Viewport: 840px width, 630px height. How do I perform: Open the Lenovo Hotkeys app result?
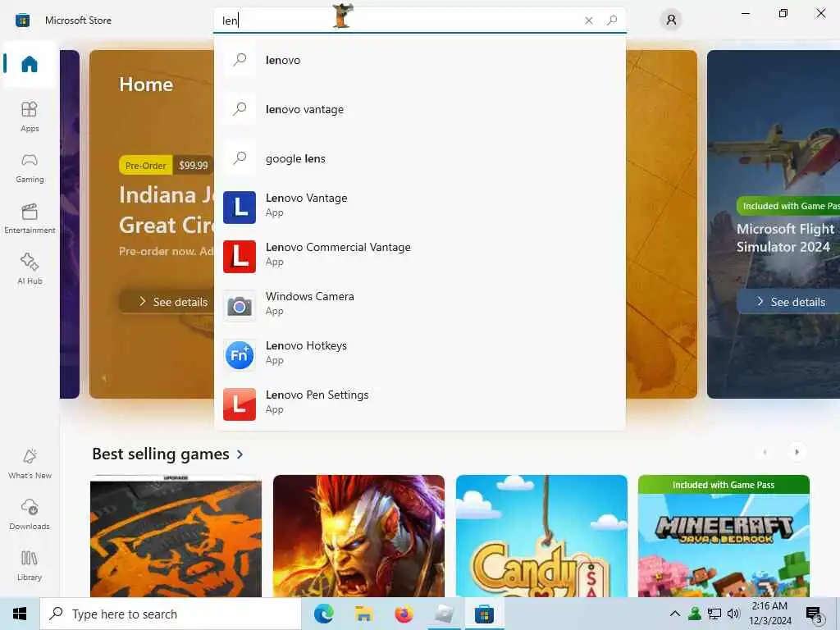pyautogui.click(x=420, y=355)
